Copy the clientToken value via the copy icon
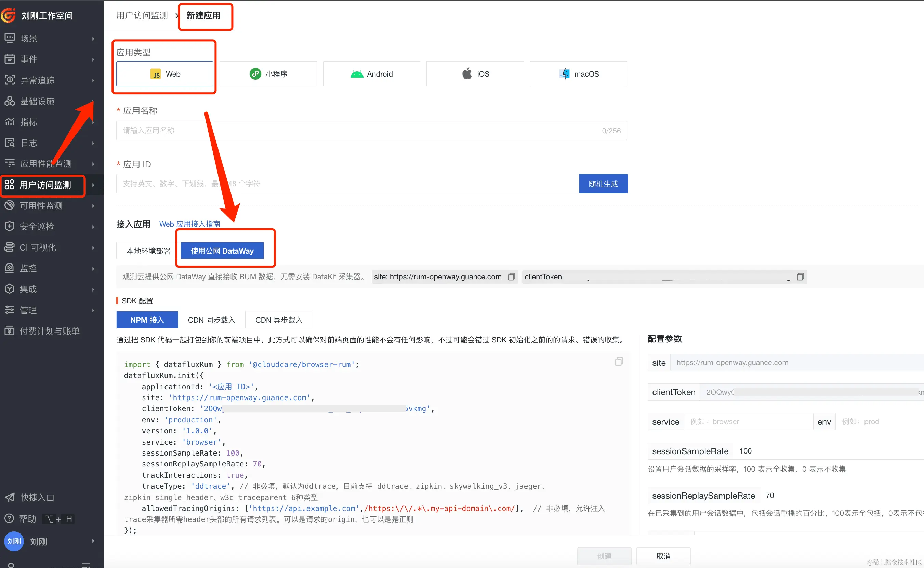Screen dimensions: 924x568 click(800, 277)
